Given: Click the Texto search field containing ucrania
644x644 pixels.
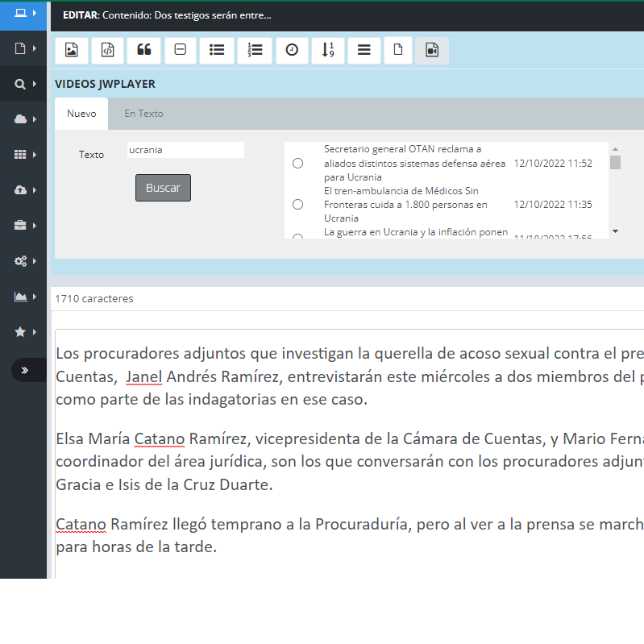Looking at the screenshot, I should tap(185, 150).
